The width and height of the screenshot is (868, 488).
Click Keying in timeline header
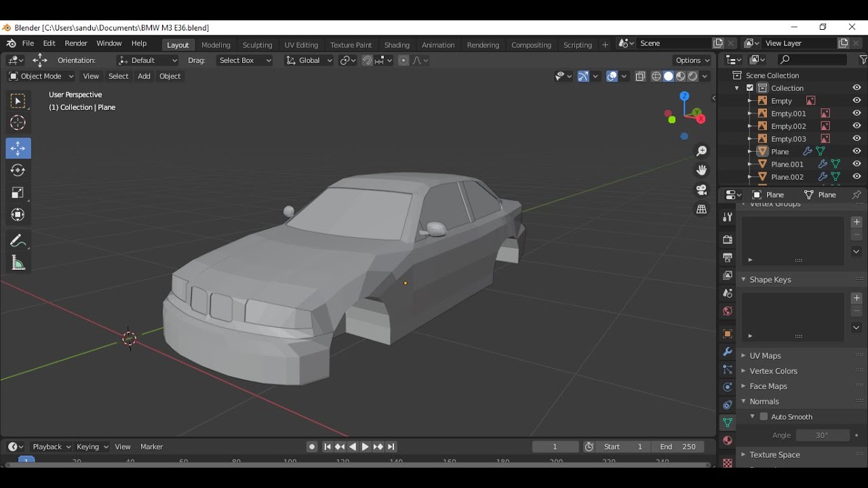pos(92,447)
